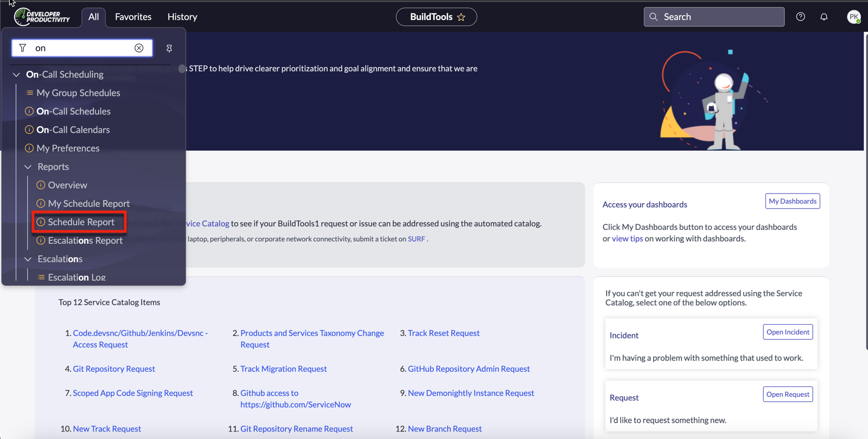This screenshot has height=439, width=868.
Task: Select Schedule Report in navigator
Action: (81, 222)
